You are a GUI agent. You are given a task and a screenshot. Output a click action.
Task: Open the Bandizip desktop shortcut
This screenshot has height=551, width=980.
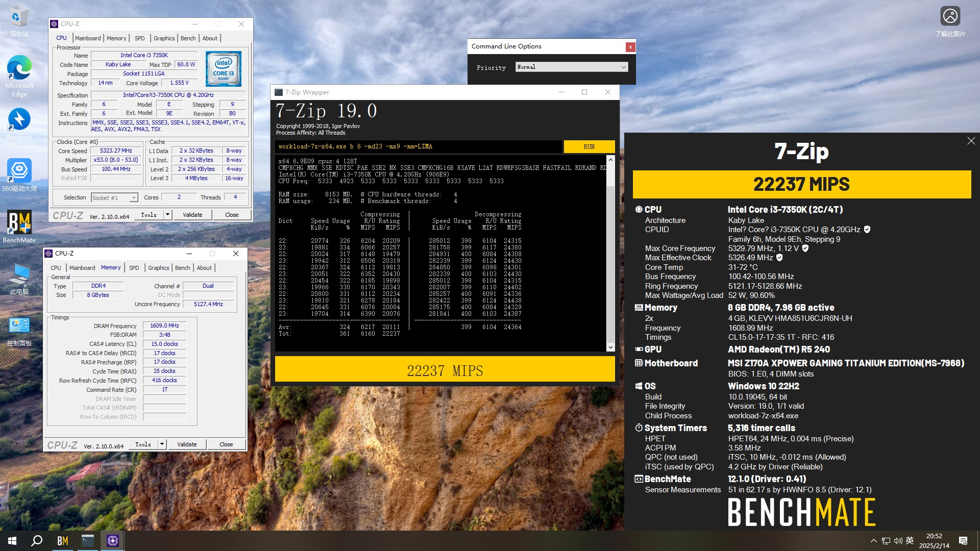pos(19,124)
